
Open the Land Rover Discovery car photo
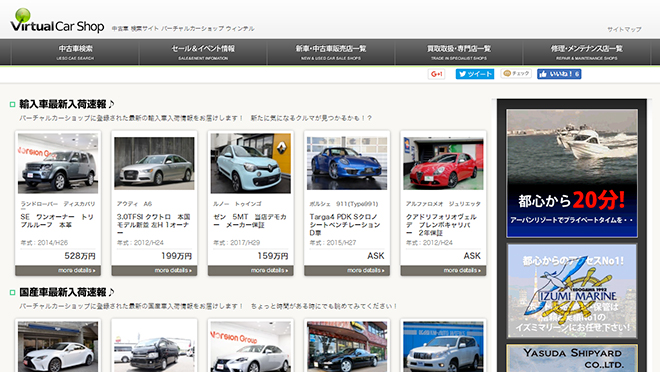coord(58,163)
